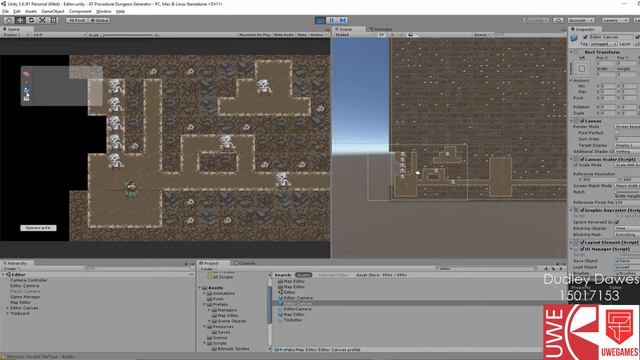Image resolution: width=640 pixels, height=360 pixels.
Task: Toggle Maximize On Play
Action: pyautogui.click(x=255, y=35)
